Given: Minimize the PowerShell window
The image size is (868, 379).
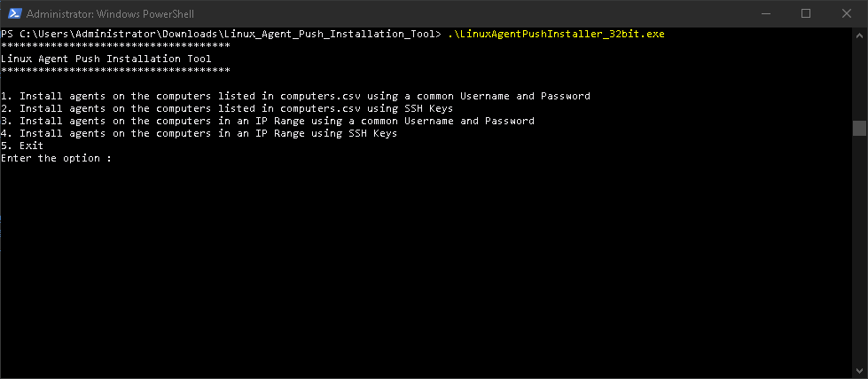Looking at the screenshot, I should coord(766,13).
